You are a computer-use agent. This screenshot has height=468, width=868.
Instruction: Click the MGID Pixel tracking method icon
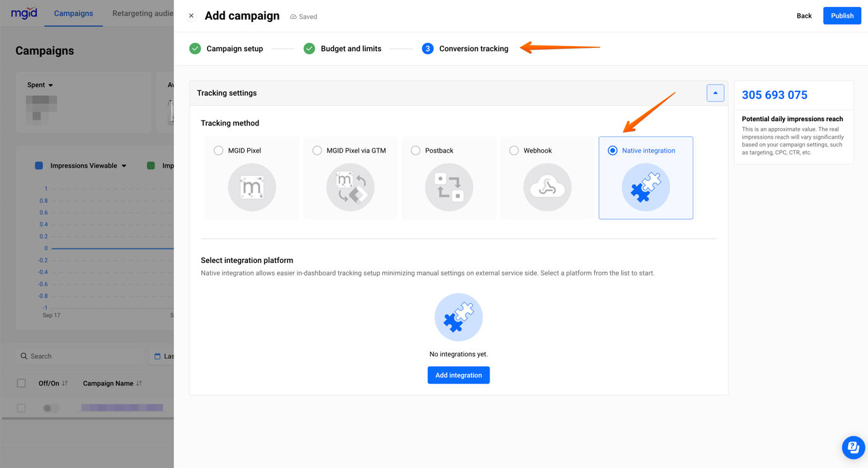pyautogui.click(x=252, y=187)
